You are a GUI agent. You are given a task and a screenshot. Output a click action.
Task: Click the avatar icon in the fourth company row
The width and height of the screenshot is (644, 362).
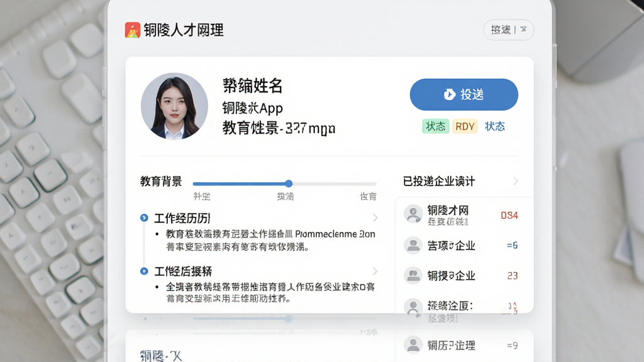click(413, 308)
